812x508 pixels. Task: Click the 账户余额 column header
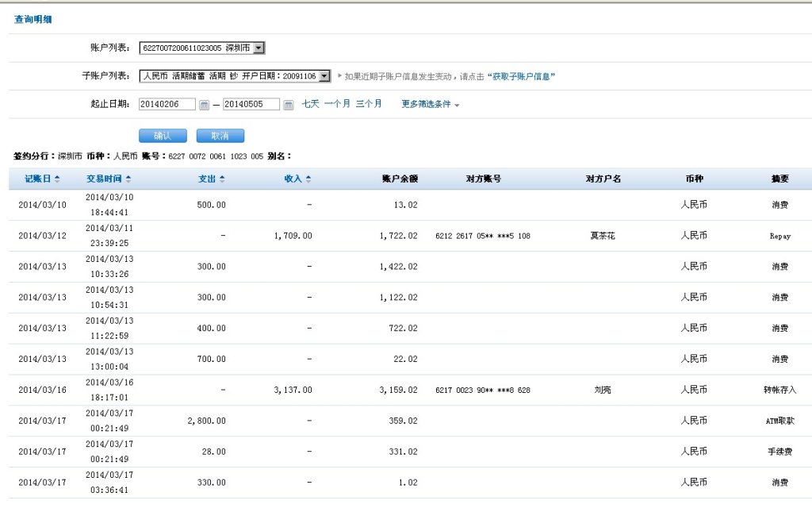[x=400, y=179]
